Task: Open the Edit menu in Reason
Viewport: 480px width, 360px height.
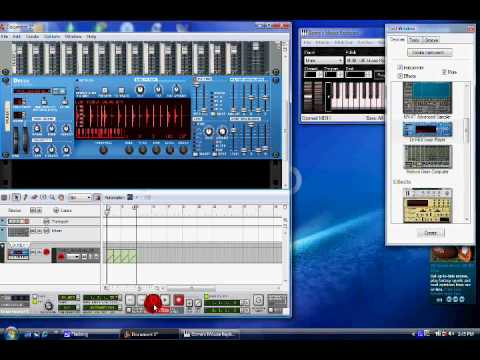Action: tap(17, 36)
